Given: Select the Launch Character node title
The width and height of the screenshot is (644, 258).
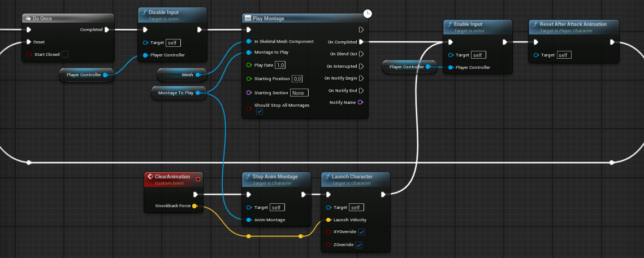Looking at the screenshot, I should [353, 177].
